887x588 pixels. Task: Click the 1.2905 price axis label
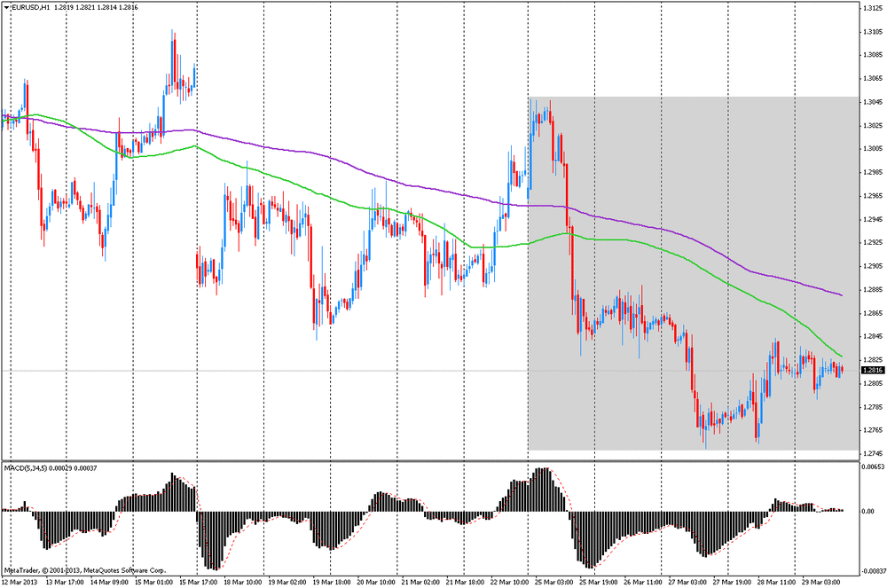click(x=874, y=266)
